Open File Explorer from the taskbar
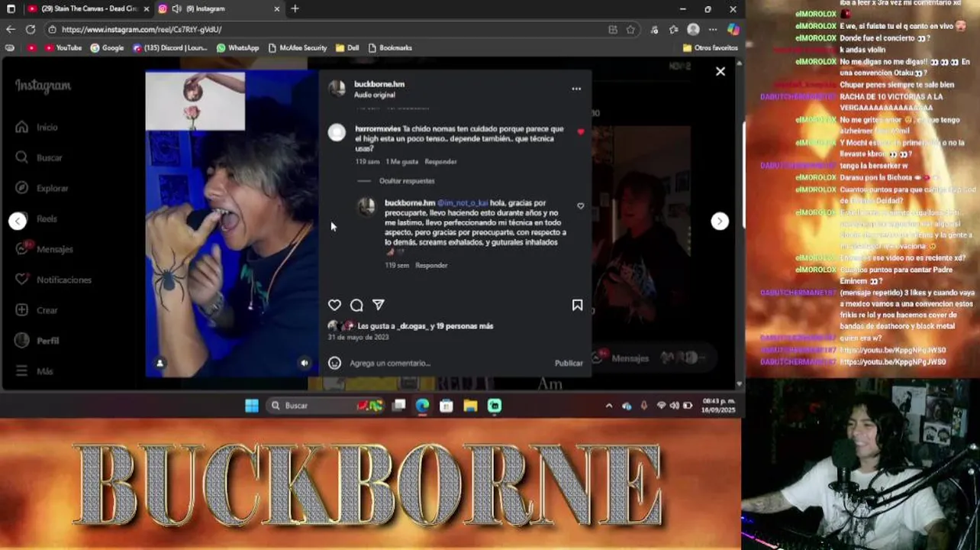Screen dimensions: 980x550 click(x=470, y=406)
